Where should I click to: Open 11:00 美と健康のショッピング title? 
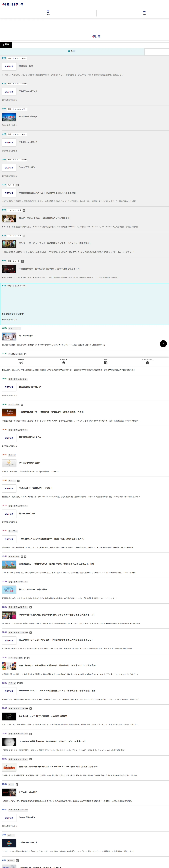point(30,387)
